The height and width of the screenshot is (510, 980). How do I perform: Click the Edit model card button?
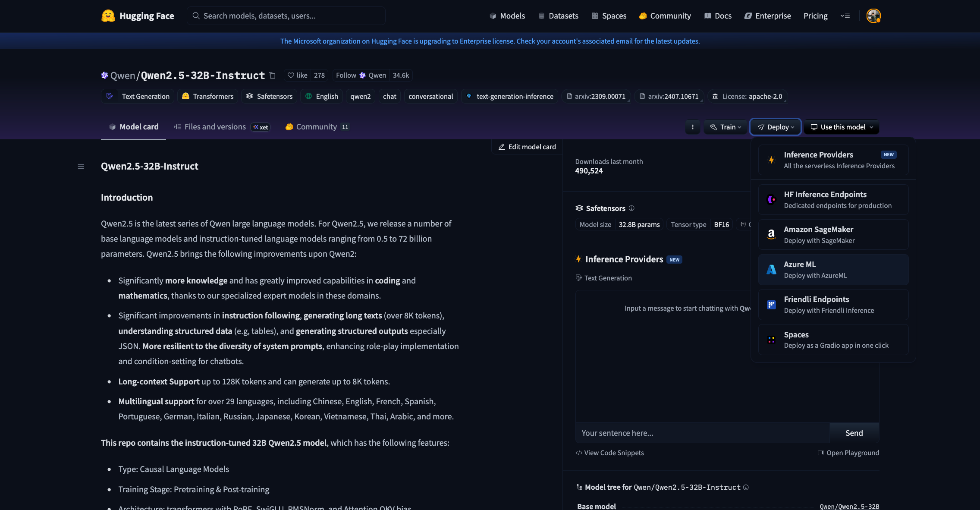pyautogui.click(x=527, y=147)
